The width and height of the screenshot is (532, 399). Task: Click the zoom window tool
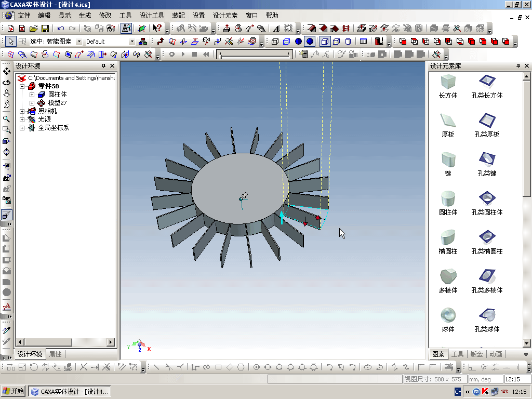pos(6,130)
